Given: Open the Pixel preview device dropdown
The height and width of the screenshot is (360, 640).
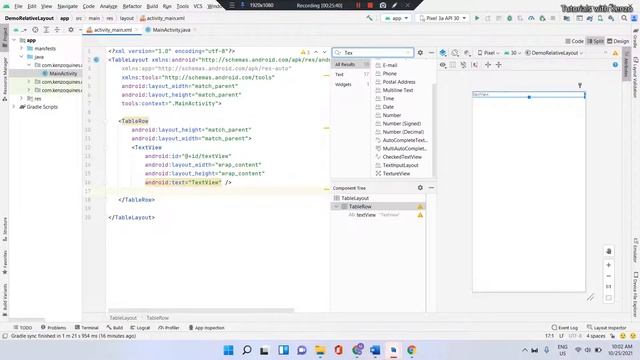Looking at the screenshot, I should click(x=489, y=53).
